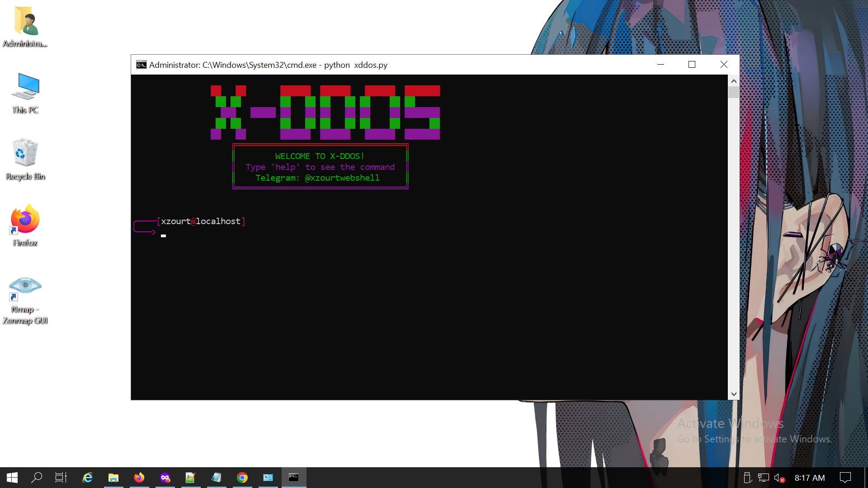Open File Explorer from taskbar
The image size is (868, 488).
(113, 478)
